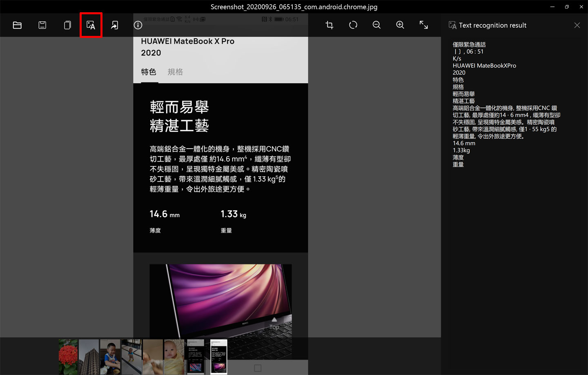
Task: Click the 'Text recognition result' panel title
Action: 492,25
